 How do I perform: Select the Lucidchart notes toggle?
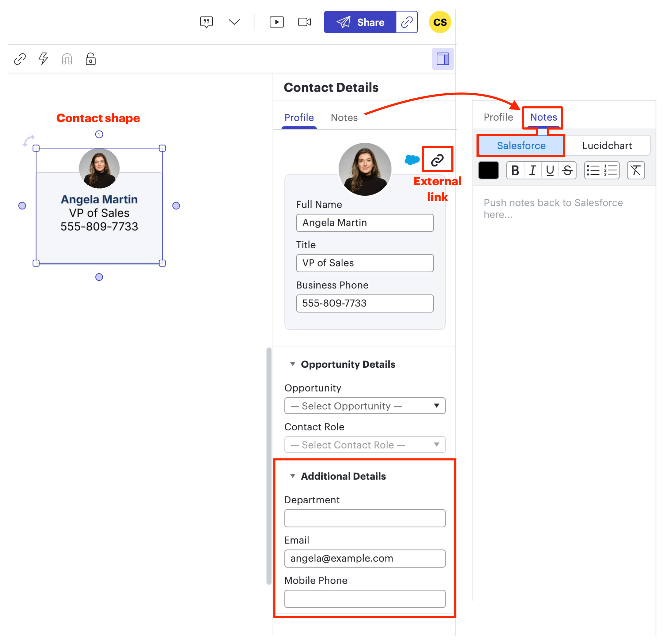click(607, 146)
